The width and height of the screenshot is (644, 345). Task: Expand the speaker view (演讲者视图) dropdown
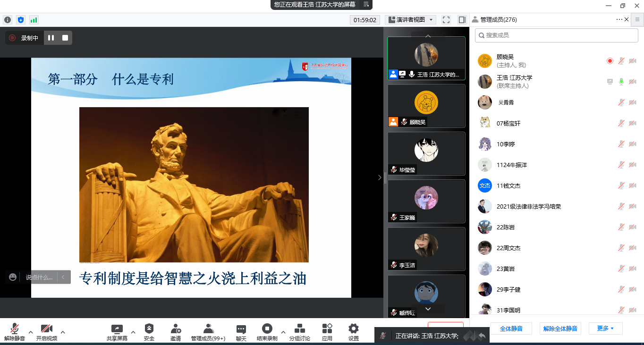point(410,20)
